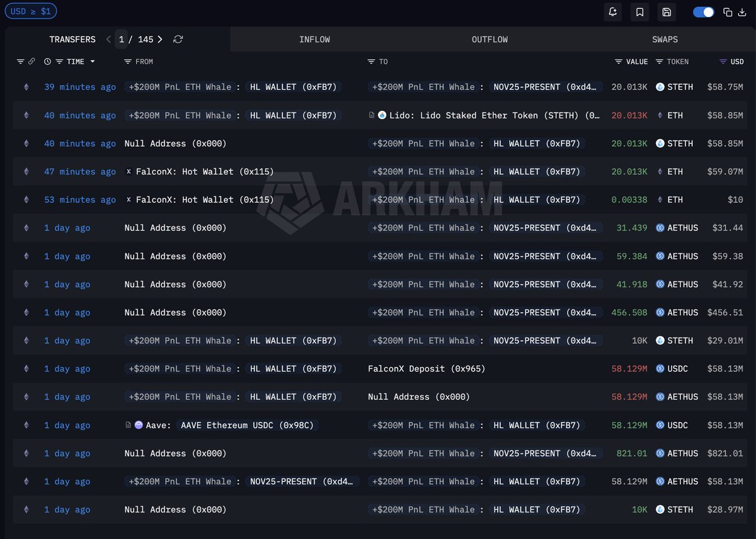Viewport: 756px width, 539px height.
Task: Download transfers with the download icon
Action: 742,12
